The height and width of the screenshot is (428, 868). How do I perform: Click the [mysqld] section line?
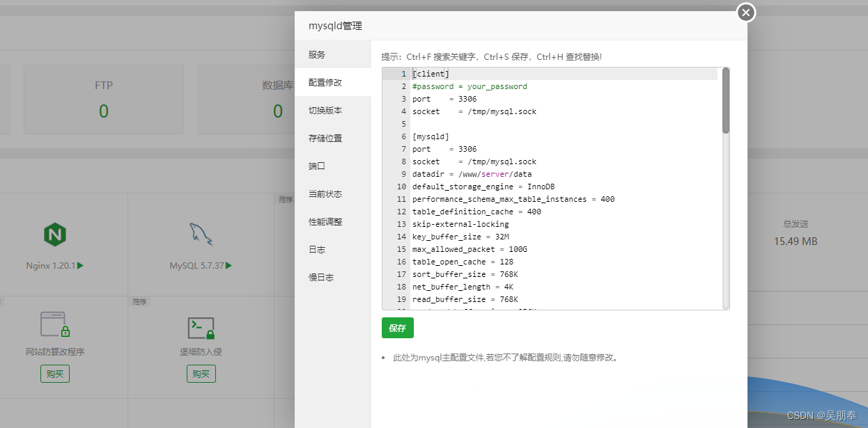pos(431,136)
